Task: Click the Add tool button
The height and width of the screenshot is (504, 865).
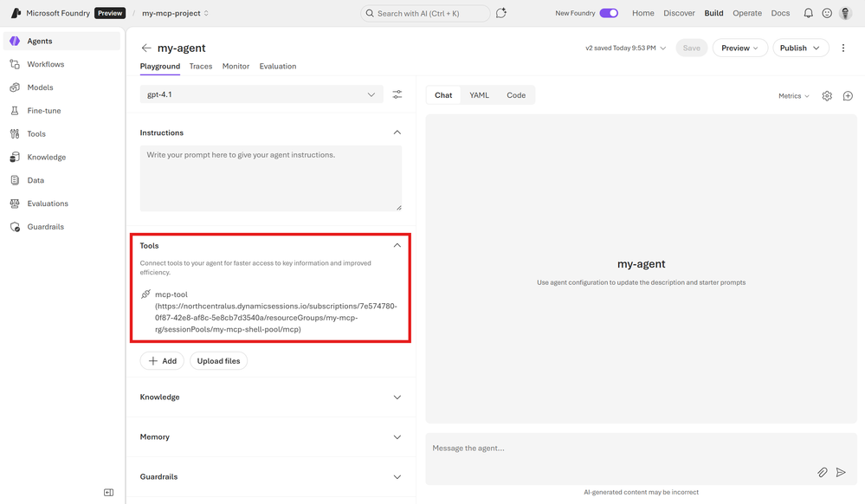Action: point(162,360)
